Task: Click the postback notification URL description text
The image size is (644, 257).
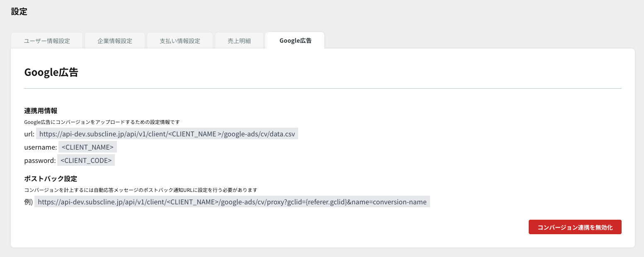Action: [141, 190]
